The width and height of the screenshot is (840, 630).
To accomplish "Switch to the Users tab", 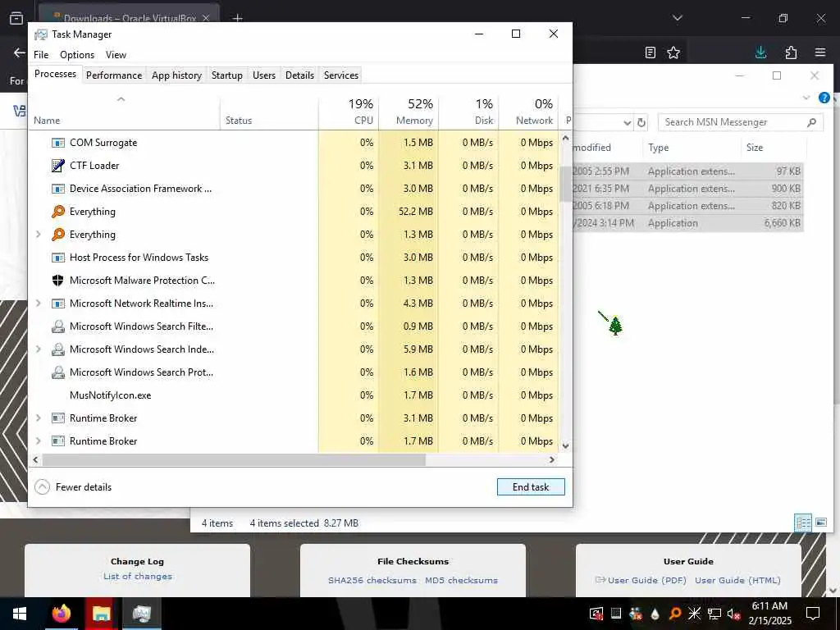I will 264,75.
